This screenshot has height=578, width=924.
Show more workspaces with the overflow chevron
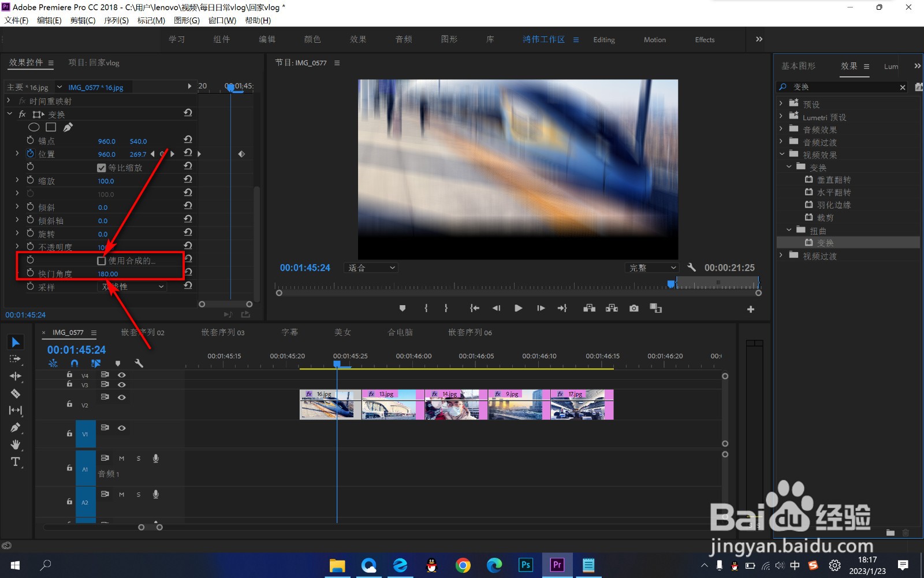coord(759,39)
